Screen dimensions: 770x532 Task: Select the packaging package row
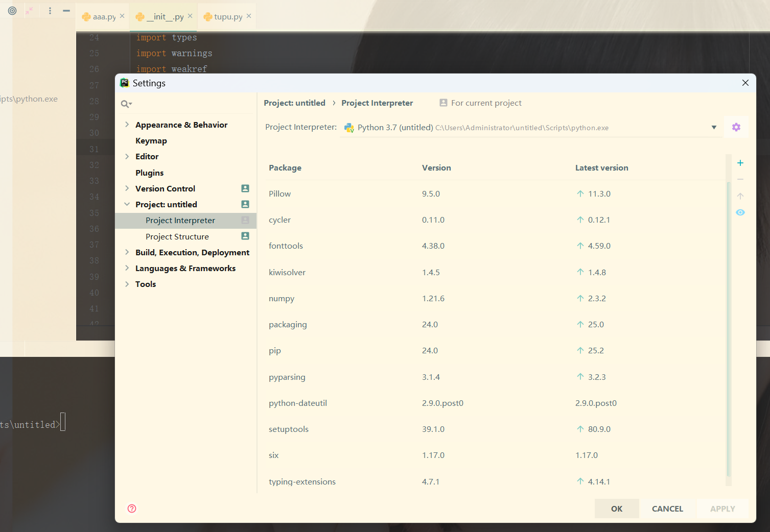[x=496, y=324]
